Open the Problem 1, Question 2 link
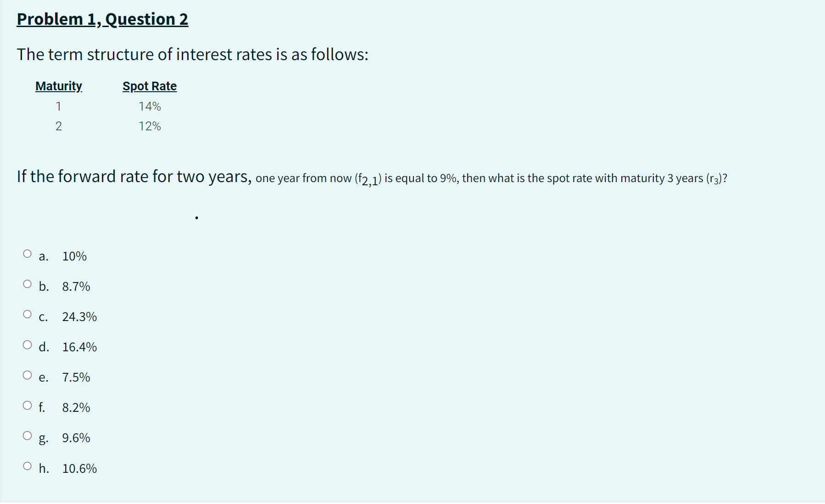This screenshot has height=504, width=825. click(x=102, y=19)
